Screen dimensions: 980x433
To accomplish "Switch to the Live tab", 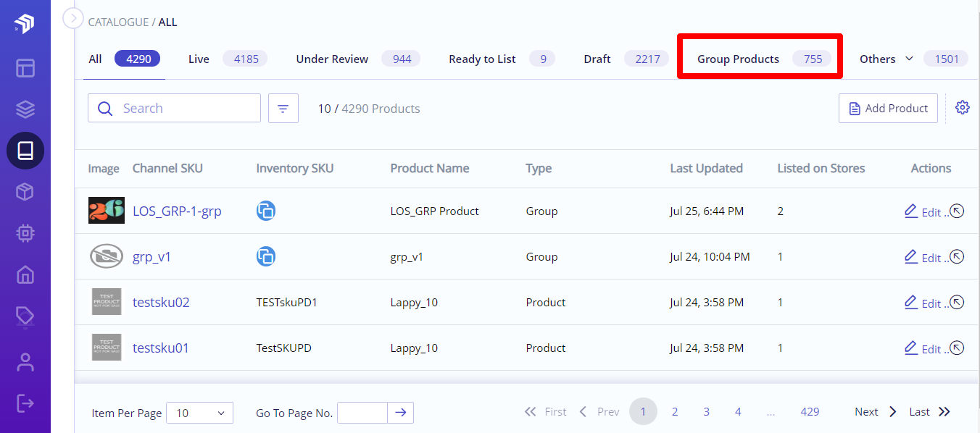I will 228,59.
